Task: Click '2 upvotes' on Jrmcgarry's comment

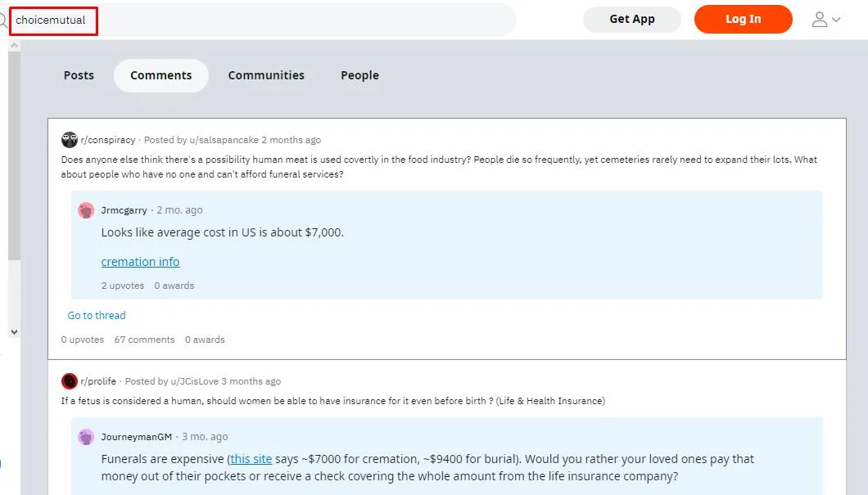Action: point(123,286)
